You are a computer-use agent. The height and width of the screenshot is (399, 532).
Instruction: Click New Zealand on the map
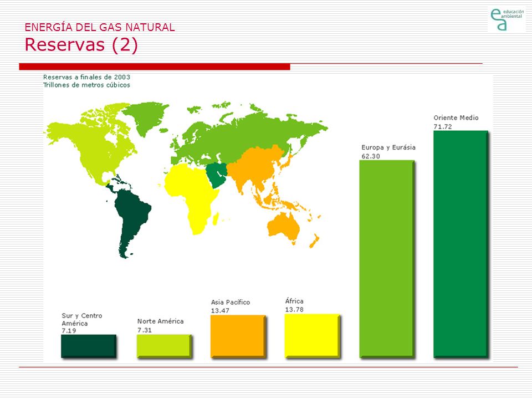[315, 241]
